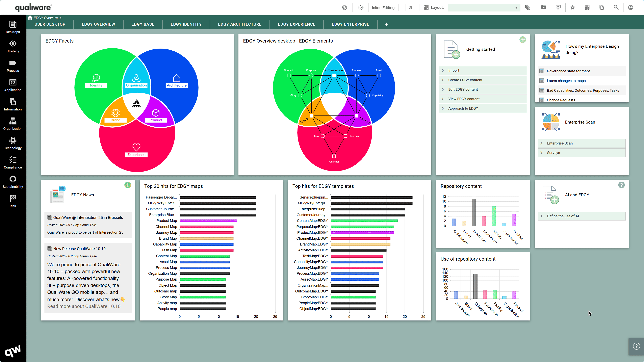Expand Approach to EDGY section
Screen dimensions: 644x362
click(483, 108)
